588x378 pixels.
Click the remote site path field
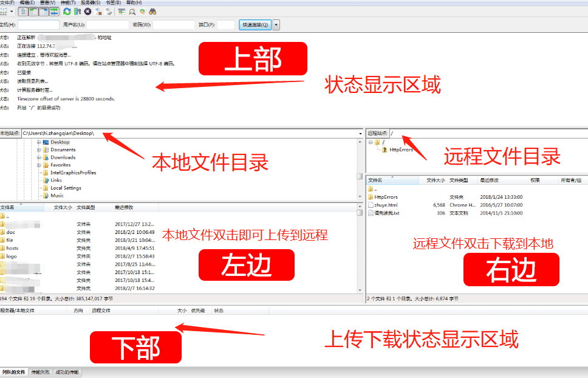click(488, 133)
